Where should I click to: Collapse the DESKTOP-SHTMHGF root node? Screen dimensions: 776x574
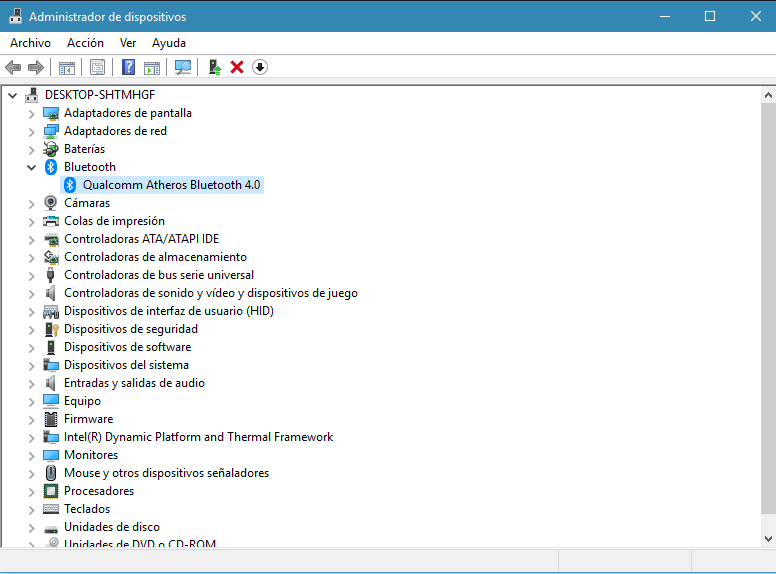pos(13,95)
